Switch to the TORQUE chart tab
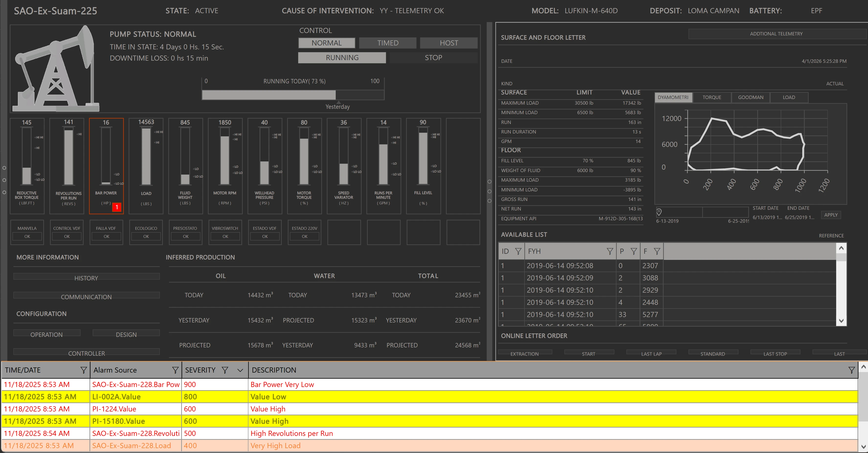This screenshot has width=868, height=453. pos(712,97)
